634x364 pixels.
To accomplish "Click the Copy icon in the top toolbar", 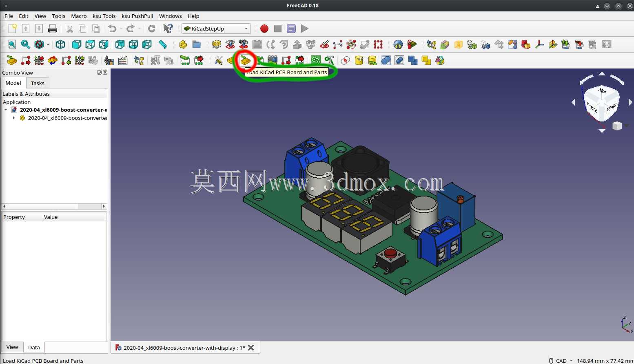I will [82, 29].
